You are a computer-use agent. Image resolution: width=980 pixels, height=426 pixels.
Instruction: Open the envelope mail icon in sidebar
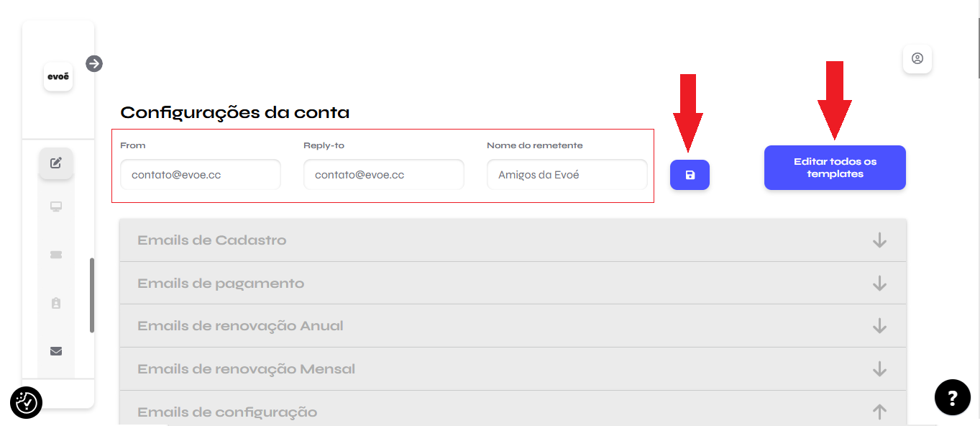point(56,351)
